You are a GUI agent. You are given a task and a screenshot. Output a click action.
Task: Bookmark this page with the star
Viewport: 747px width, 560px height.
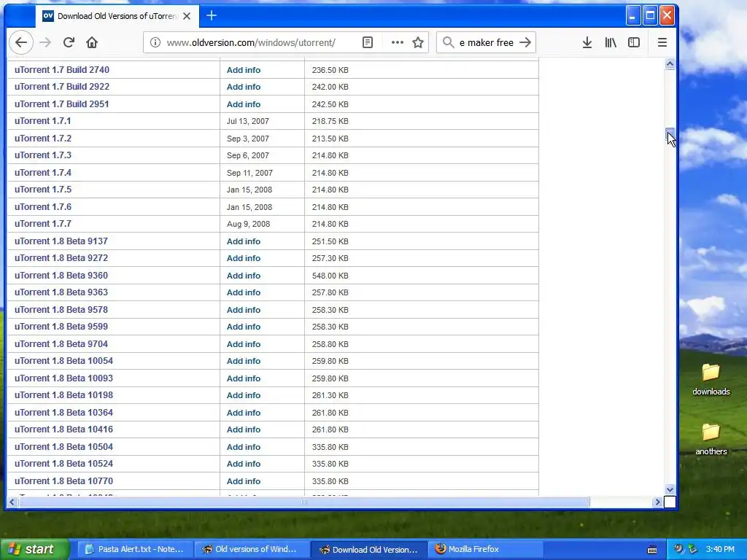point(418,42)
